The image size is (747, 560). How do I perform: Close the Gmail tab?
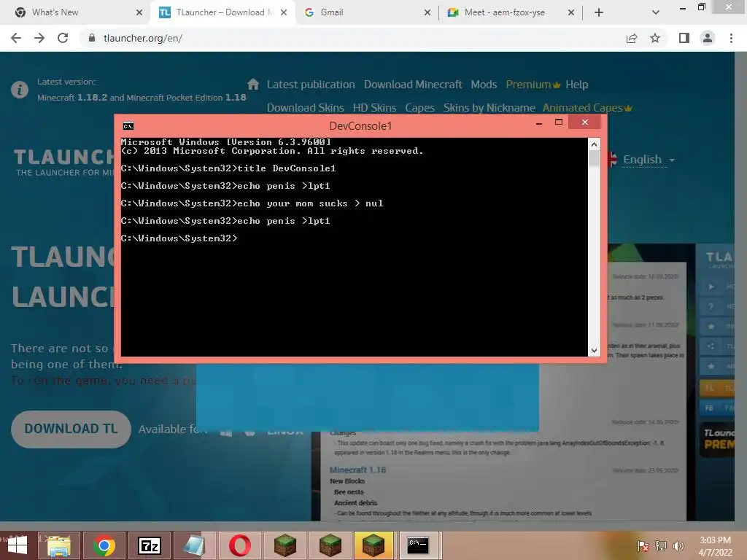(x=427, y=12)
